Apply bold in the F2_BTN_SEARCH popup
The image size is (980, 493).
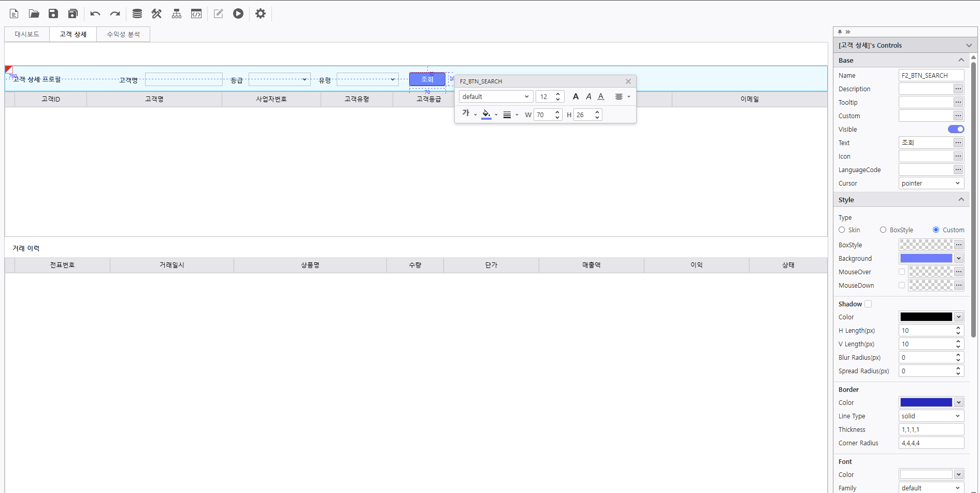click(x=575, y=96)
